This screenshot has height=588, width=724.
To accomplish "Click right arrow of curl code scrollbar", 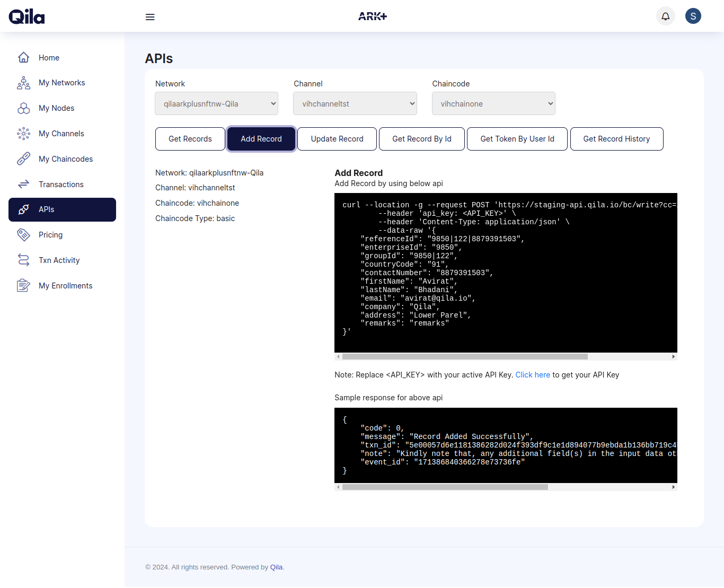I will (x=674, y=357).
